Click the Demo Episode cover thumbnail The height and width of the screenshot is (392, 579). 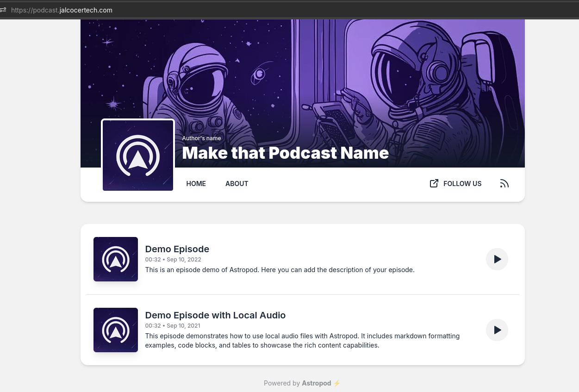pos(116,259)
